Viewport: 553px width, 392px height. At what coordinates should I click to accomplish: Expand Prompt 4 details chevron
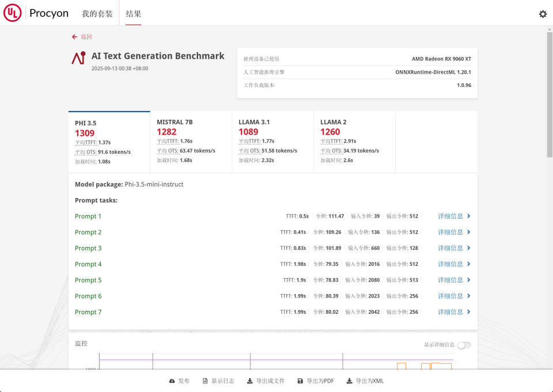(468, 264)
